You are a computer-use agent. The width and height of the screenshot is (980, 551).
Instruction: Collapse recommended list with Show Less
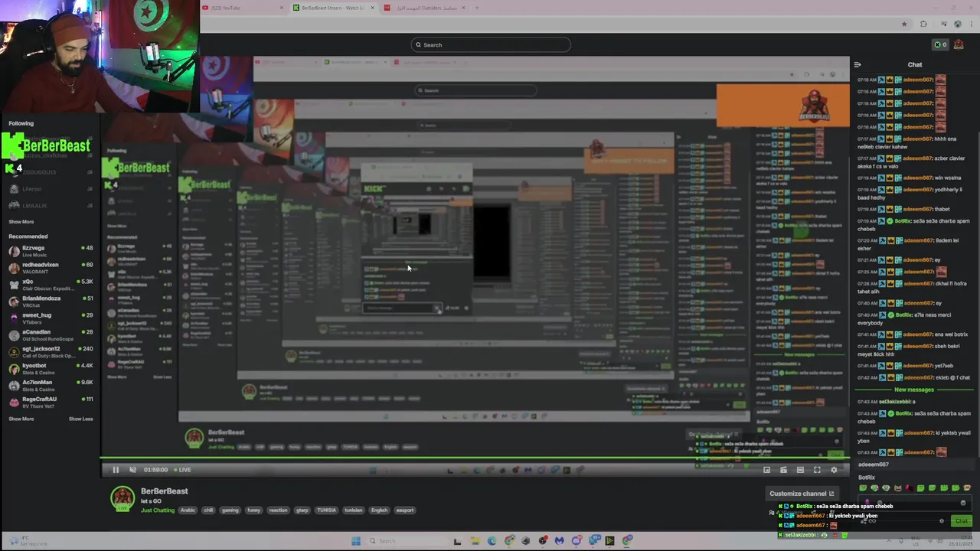80,419
